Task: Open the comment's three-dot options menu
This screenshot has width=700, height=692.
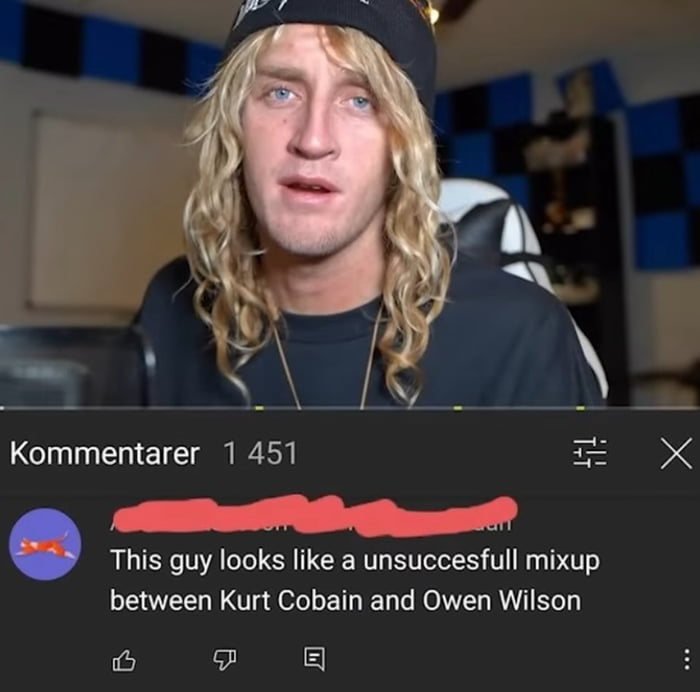Action: [x=687, y=659]
